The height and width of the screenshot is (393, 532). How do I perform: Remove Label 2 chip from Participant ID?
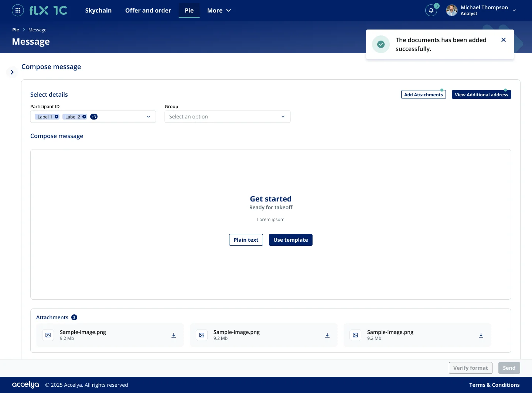pos(84,117)
